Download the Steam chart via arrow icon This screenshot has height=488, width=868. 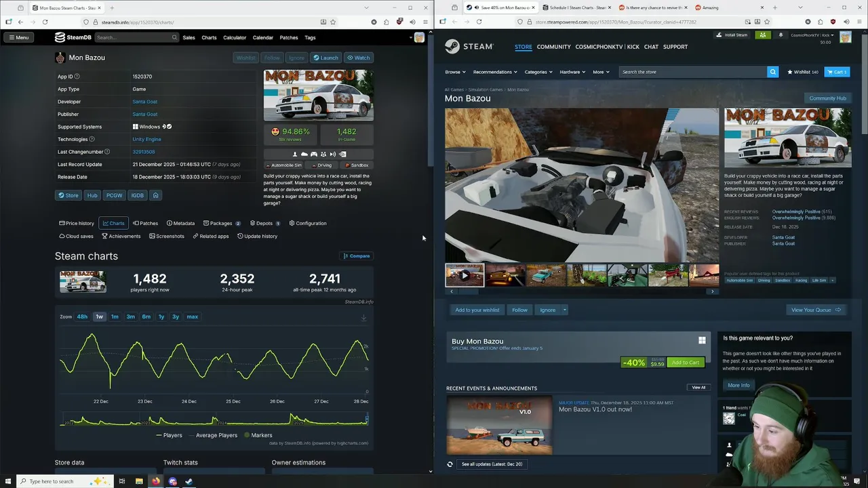(363, 317)
